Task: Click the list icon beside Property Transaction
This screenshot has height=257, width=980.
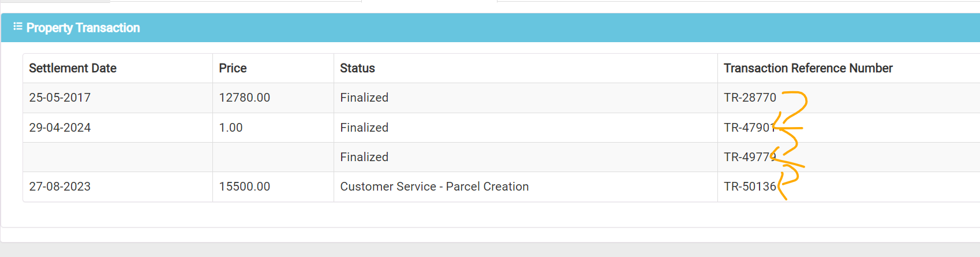Action: point(18,27)
